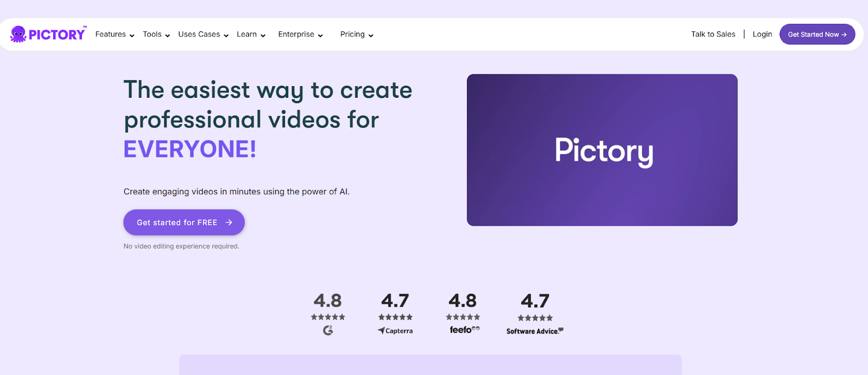Click the 4.7 Software Advice rating score
The height and width of the screenshot is (375, 868).
(x=535, y=301)
